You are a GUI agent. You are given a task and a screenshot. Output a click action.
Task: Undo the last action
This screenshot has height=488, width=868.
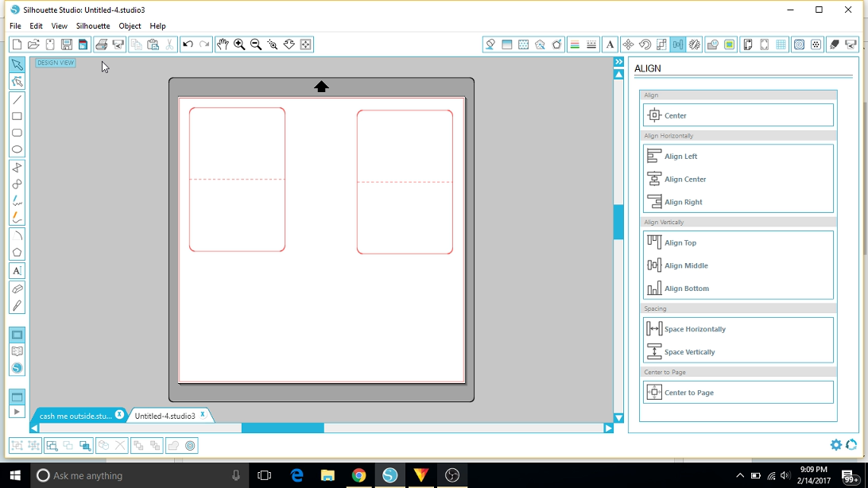click(x=188, y=45)
